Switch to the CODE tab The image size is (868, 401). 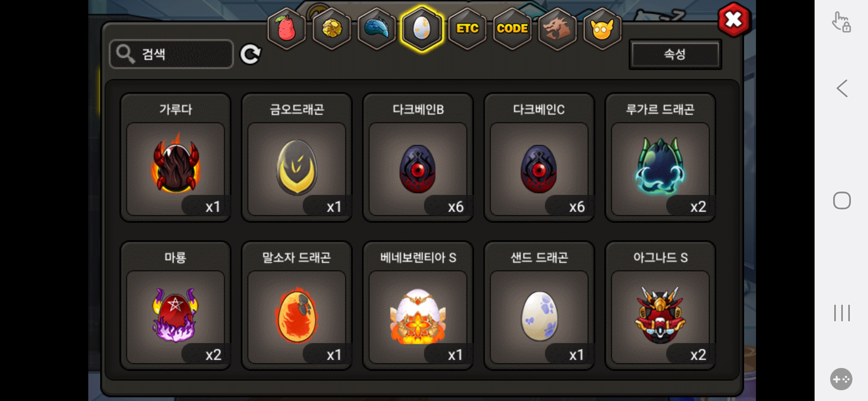click(x=512, y=29)
